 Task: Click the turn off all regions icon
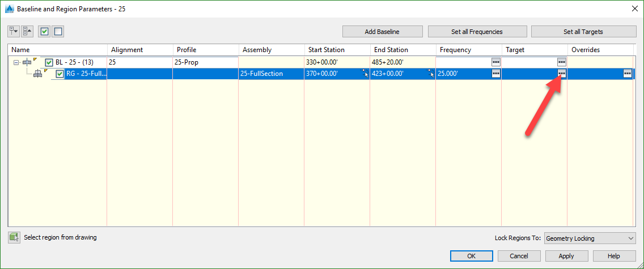coord(58,31)
